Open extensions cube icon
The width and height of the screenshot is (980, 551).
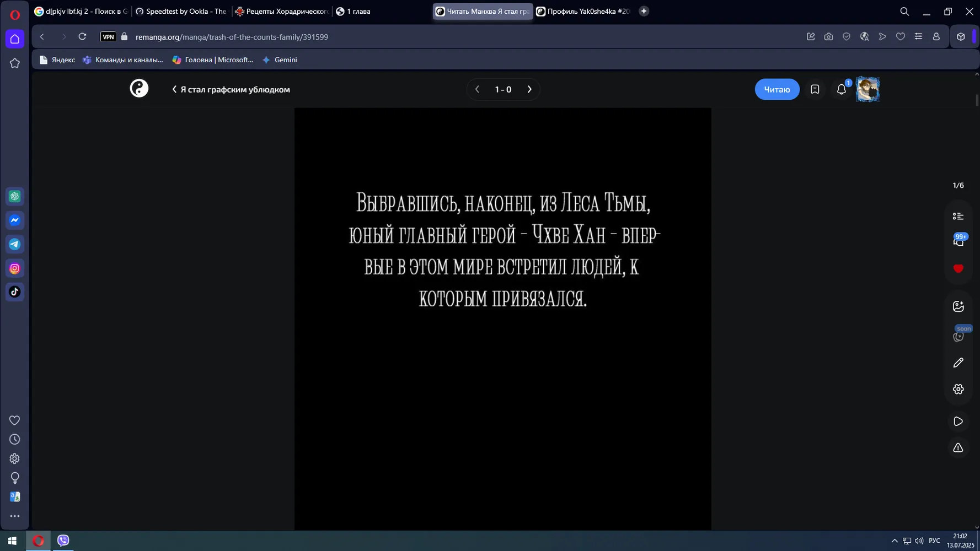tap(961, 37)
